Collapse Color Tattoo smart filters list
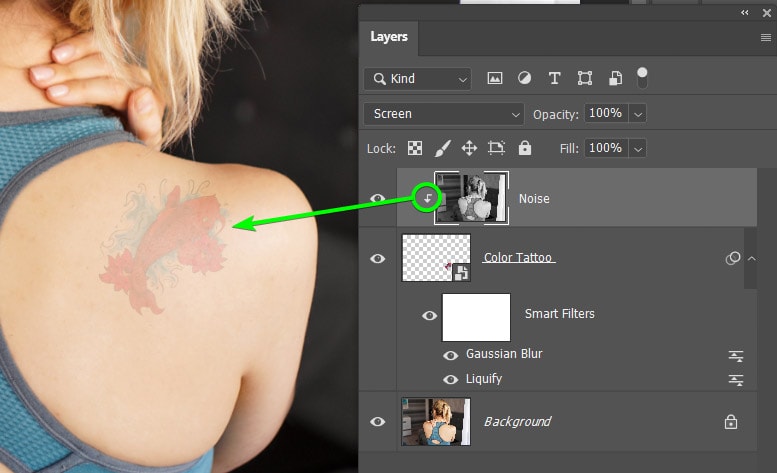Viewport: 777px width, 473px height. click(751, 259)
